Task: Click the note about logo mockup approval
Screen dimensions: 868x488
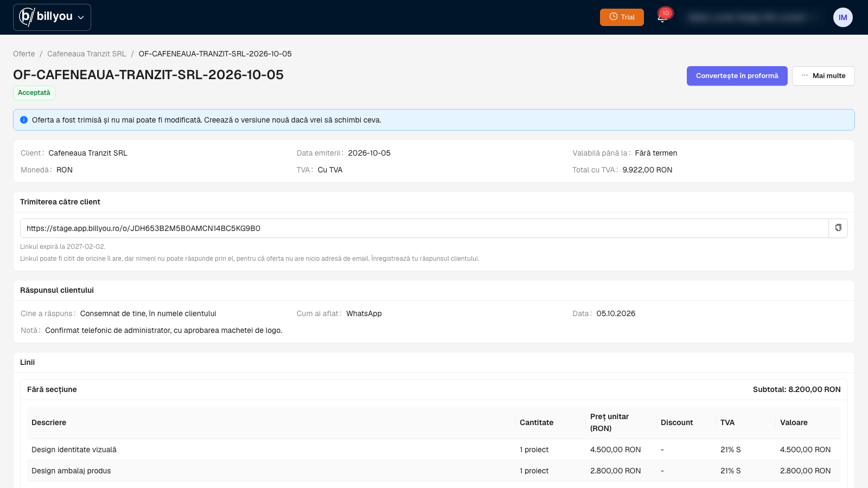Action: (x=163, y=330)
